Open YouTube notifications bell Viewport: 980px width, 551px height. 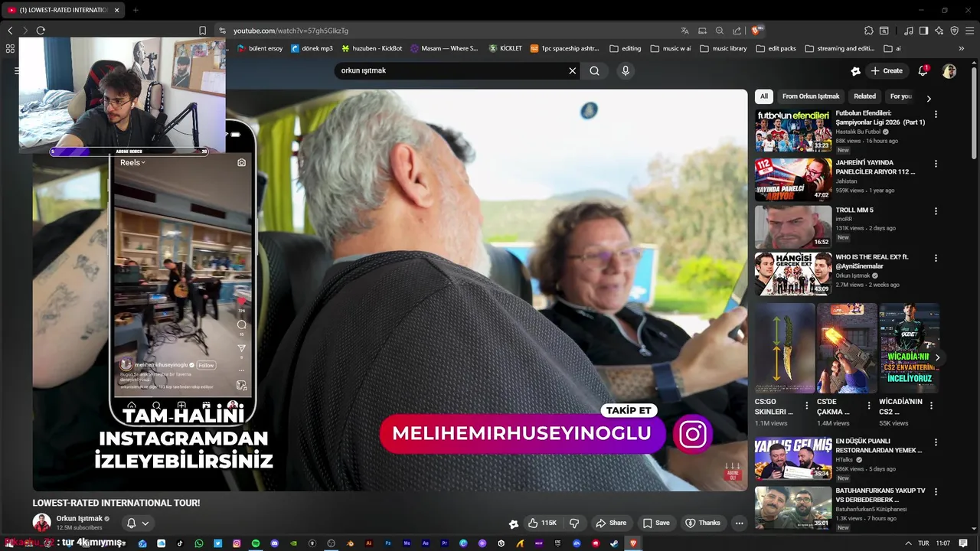(923, 70)
